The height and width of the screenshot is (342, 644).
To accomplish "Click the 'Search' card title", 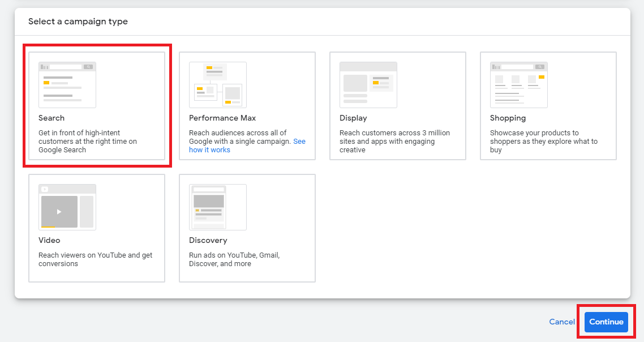I will click(51, 118).
